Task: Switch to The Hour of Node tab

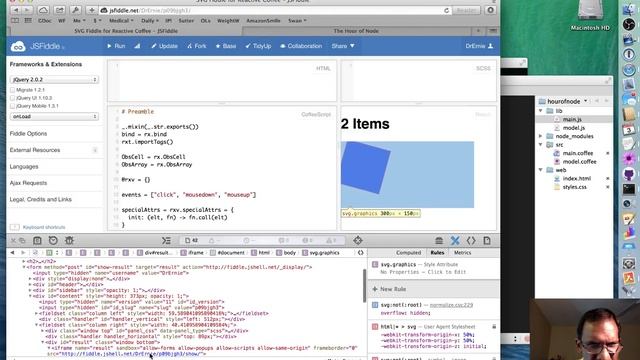Action: [x=356, y=31]
